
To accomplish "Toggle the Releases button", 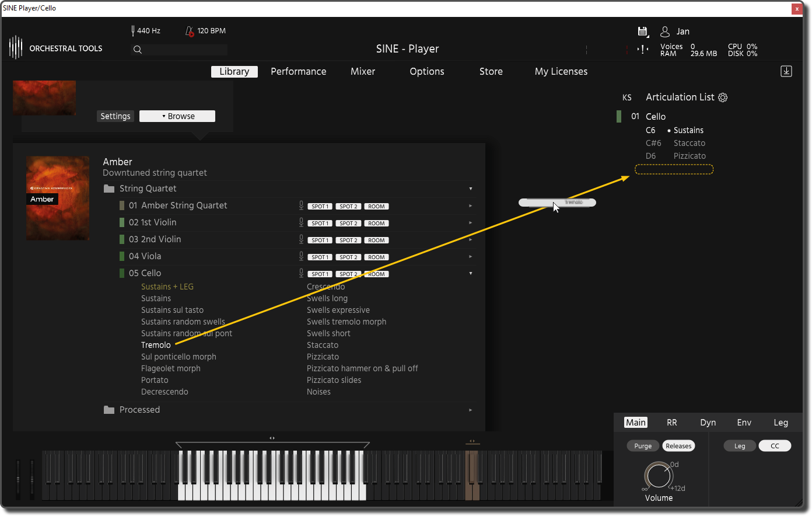I will (678, 446).
